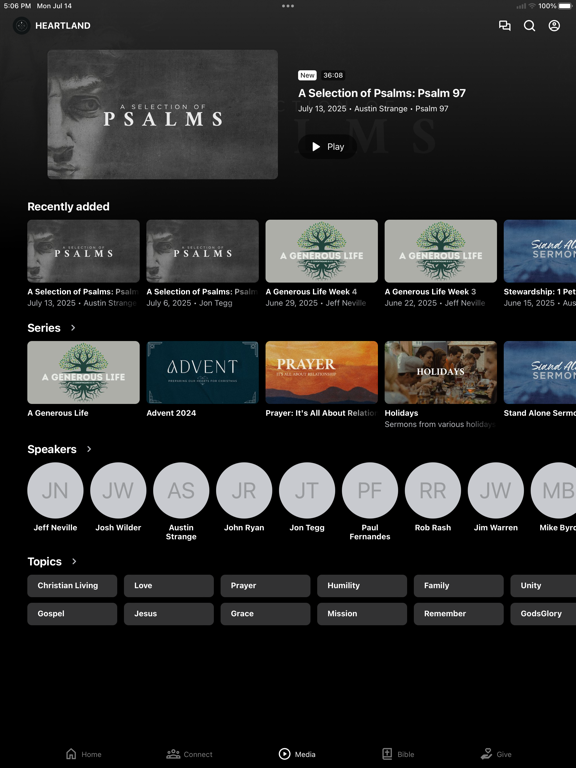Choose the Jesus topic

point(168,614)
